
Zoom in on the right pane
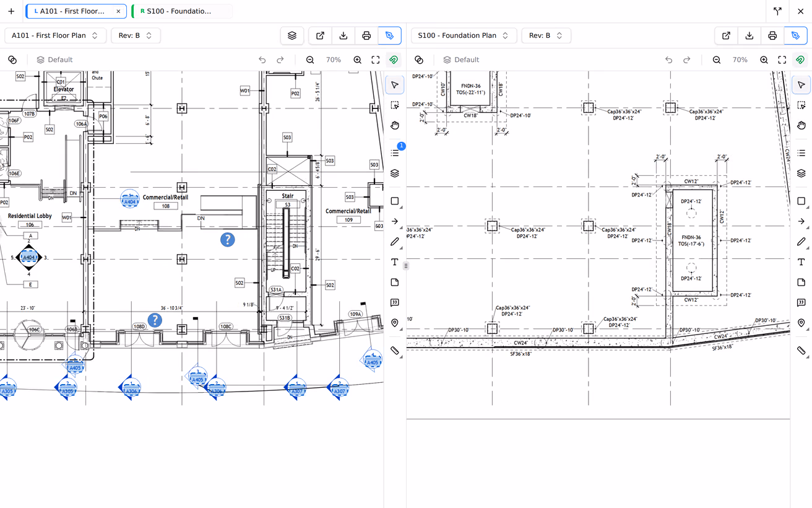(x=764, y=59)
